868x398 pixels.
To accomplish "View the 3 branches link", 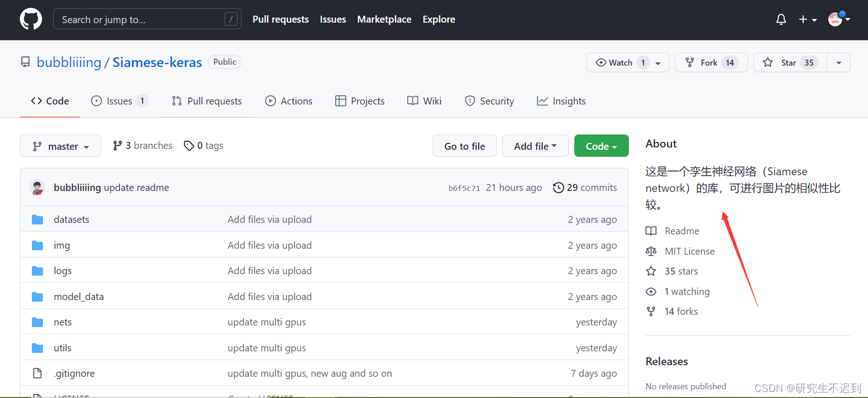I will click(143, 146).
